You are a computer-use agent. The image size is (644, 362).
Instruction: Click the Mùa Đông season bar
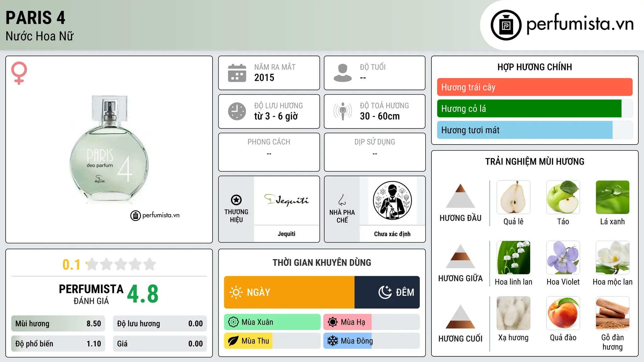click(371, 341)
